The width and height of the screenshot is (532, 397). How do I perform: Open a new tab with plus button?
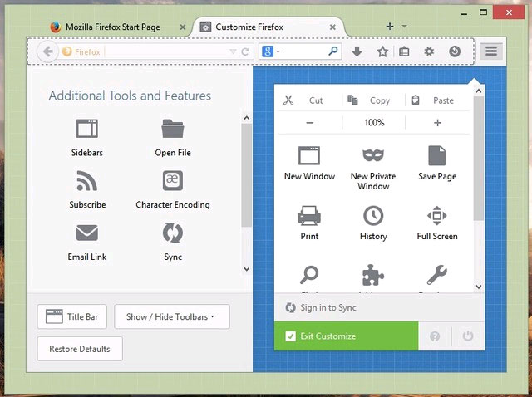tap(390, 26)
